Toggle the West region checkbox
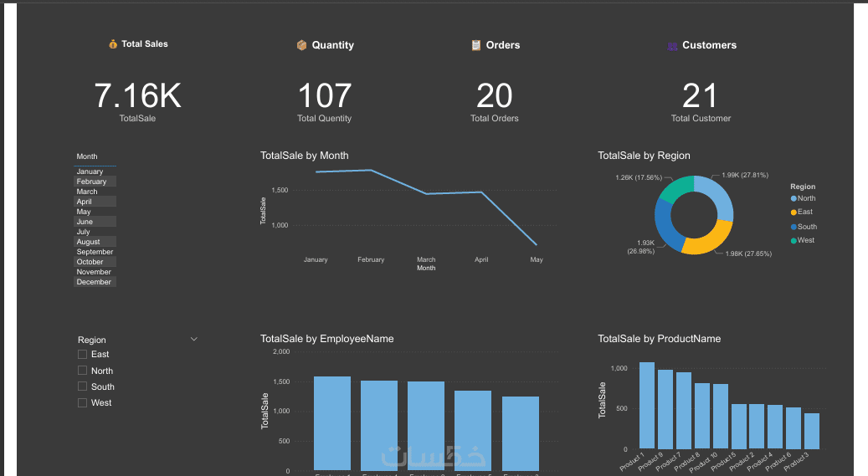 coord(83,403)
